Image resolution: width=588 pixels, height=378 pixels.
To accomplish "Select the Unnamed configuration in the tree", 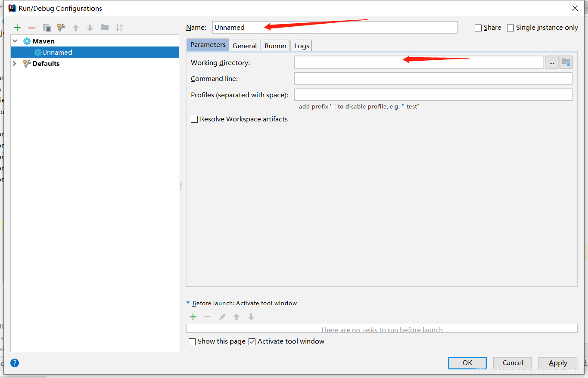I will click(95, 52).
